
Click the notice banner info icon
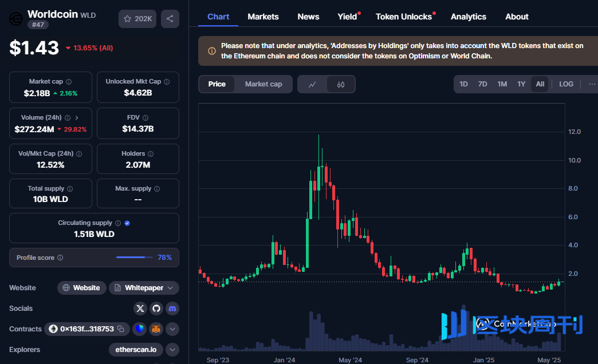pos(212,51)
